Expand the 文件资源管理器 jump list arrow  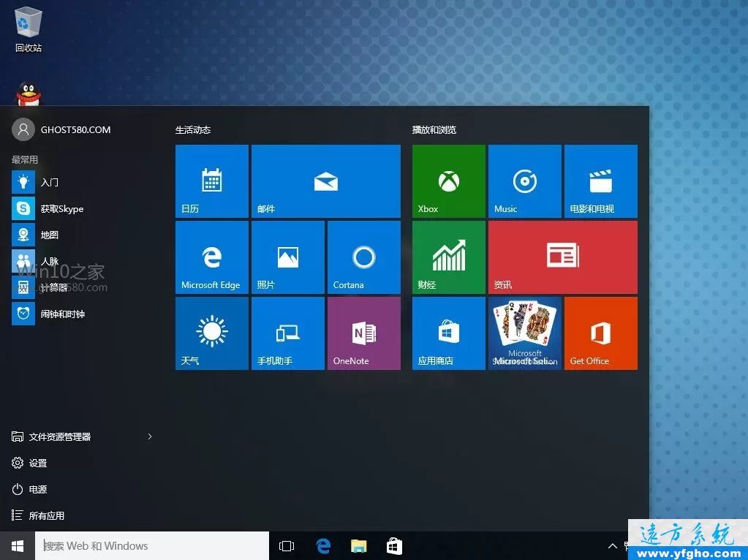pyautogui.click(x=150, y=436)
